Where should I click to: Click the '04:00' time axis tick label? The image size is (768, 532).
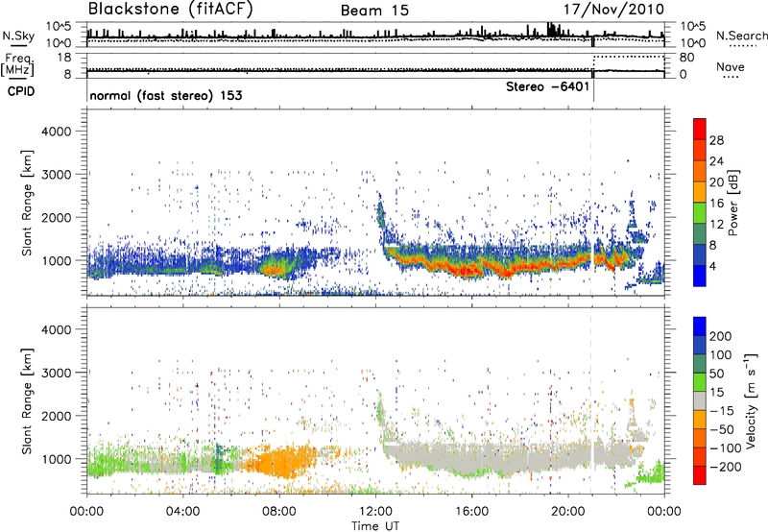pyautogui.click(x=182, y=512)
